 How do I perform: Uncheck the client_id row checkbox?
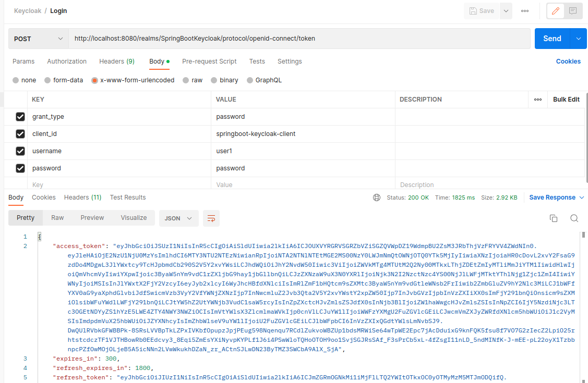(x=20, y=134)
